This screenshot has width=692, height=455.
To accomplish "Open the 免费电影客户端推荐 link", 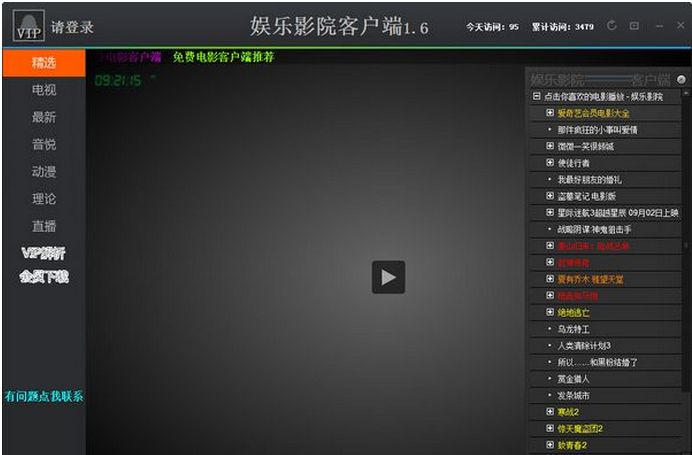I will pyautogui.click(x=223, y=57).
